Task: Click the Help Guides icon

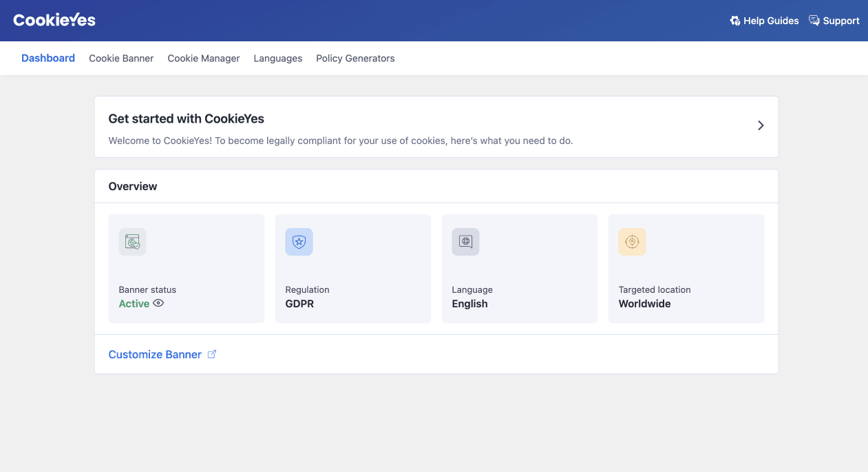Action: tap(735, 21)
